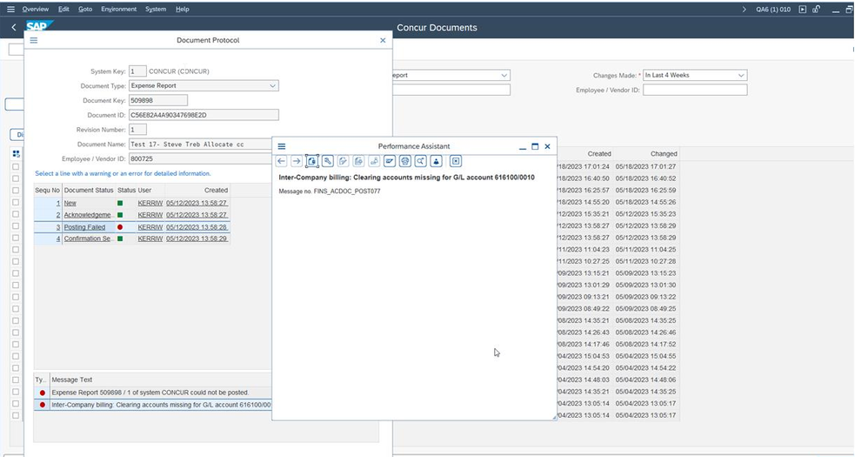Open the System menu

click(156, 9)
